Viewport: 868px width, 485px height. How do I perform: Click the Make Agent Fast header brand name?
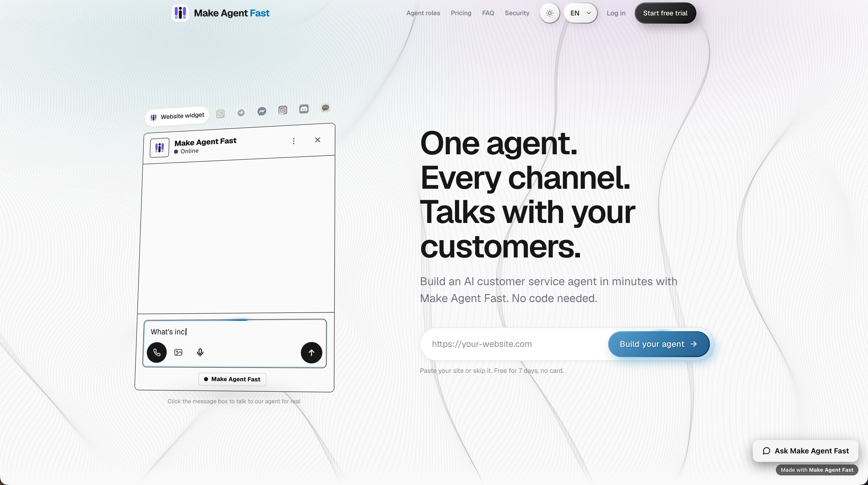231,13
